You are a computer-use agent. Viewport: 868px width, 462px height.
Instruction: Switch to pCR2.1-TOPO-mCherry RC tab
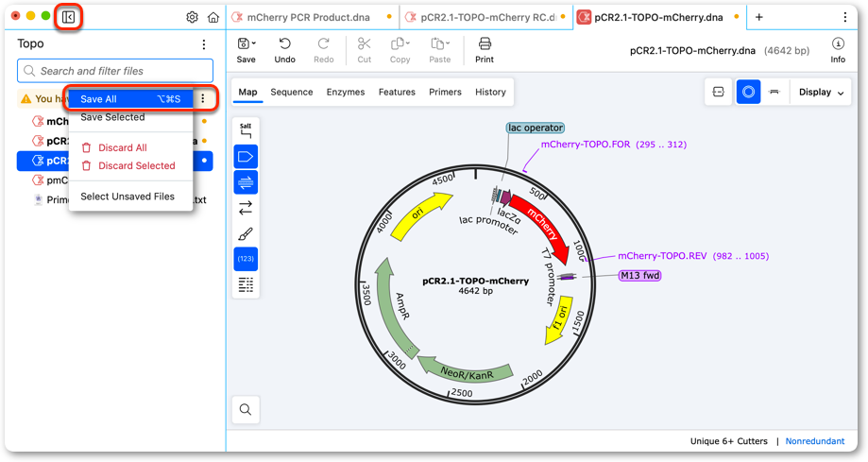[x=485, y=17]
